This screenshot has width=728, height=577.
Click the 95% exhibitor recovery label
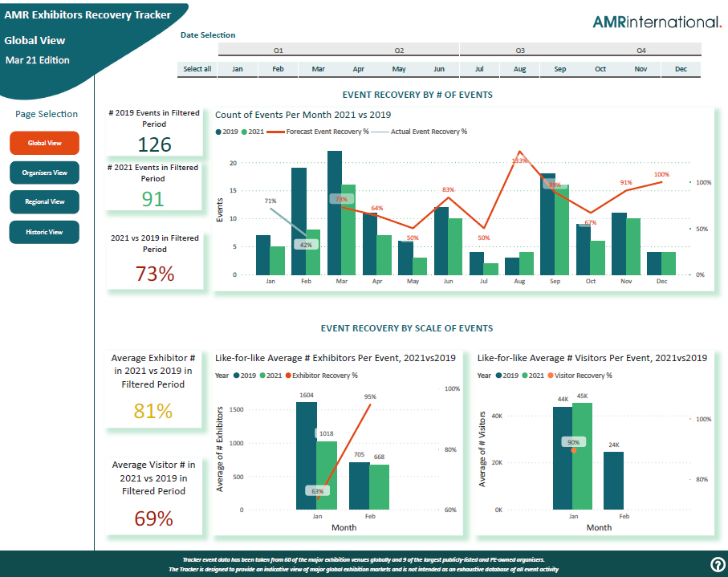click(x=370, y=397)
